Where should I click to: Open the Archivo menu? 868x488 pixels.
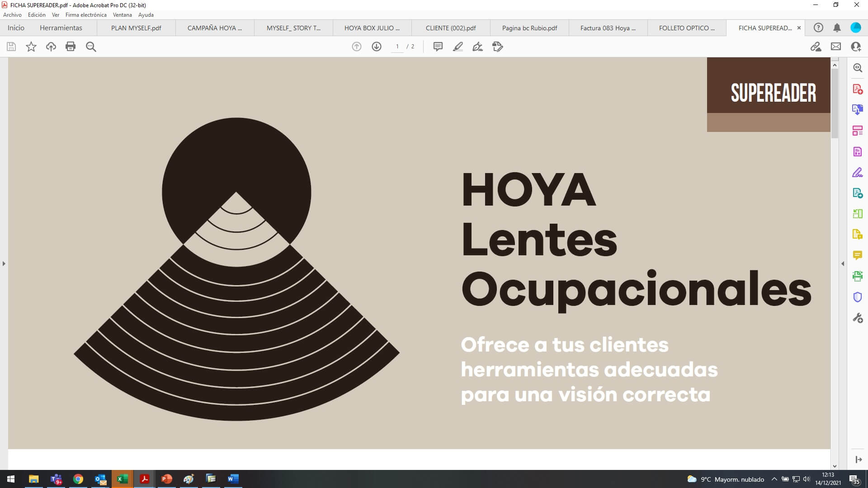13,15
